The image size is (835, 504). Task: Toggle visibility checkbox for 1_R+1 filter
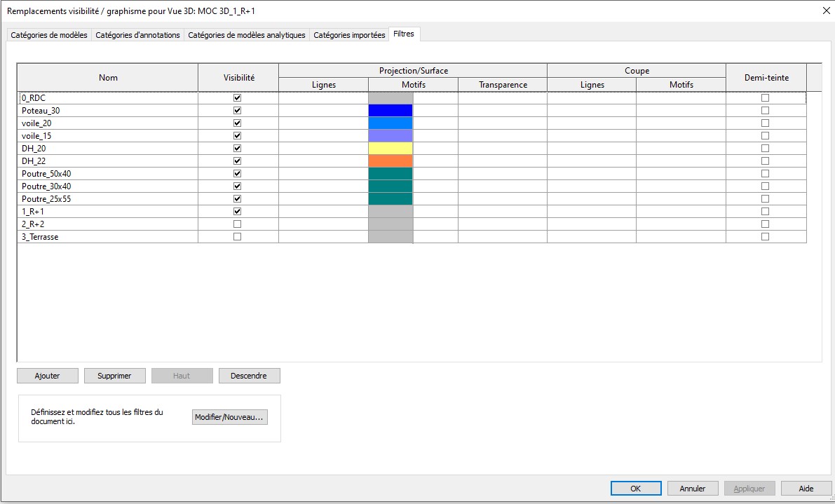pos(238,211)
